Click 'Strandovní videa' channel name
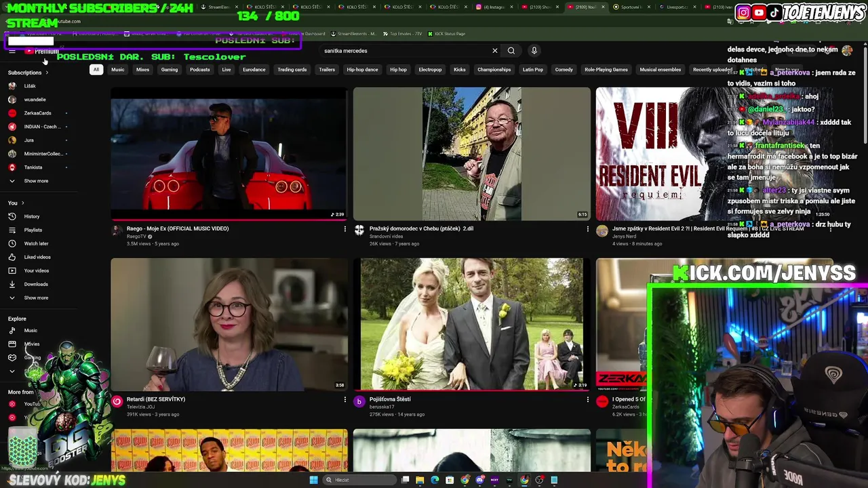 387,237
